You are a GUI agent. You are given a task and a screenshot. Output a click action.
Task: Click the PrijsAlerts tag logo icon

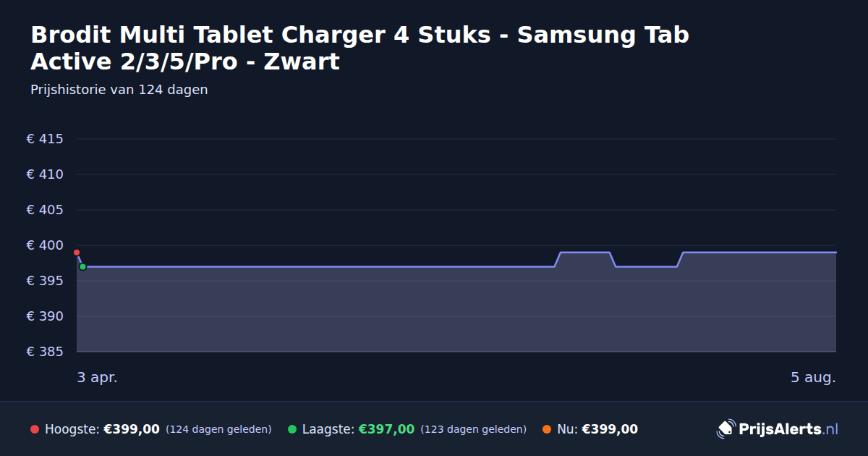[726, 429]
